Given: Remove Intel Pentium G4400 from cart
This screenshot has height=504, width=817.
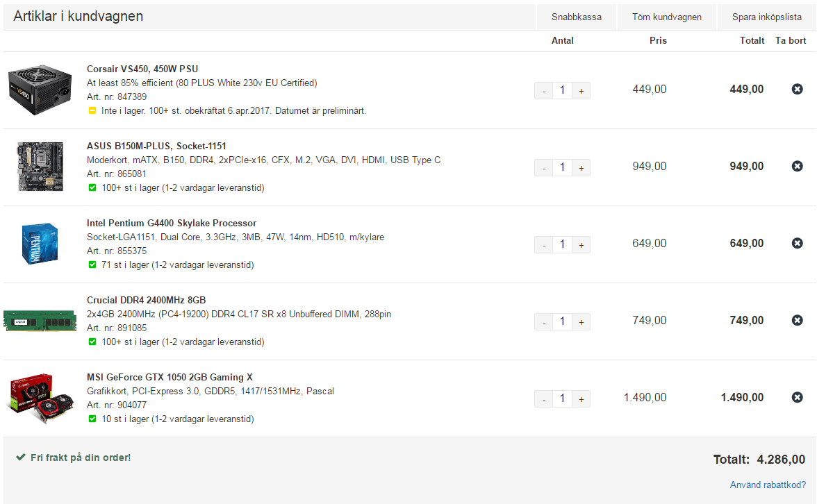Looking at the screenshot, I should 798,243.
